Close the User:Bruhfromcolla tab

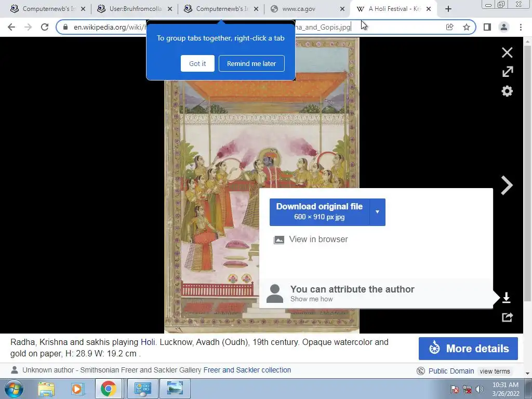coord(170,9)
